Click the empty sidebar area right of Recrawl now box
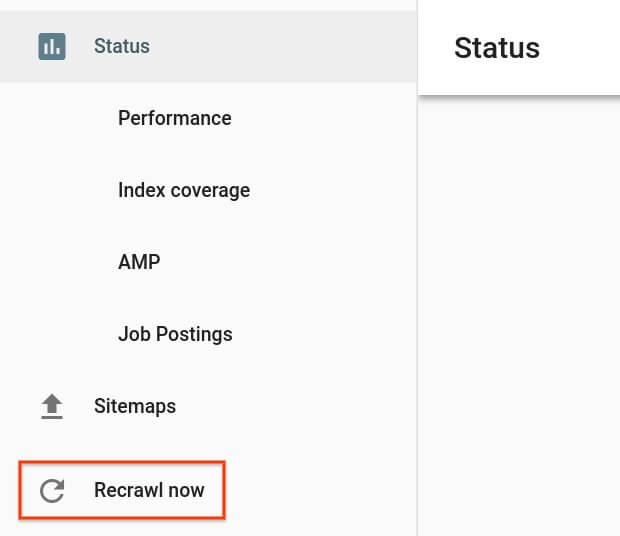The height and width of the screenshot is (536, 620). coord(320,490)
